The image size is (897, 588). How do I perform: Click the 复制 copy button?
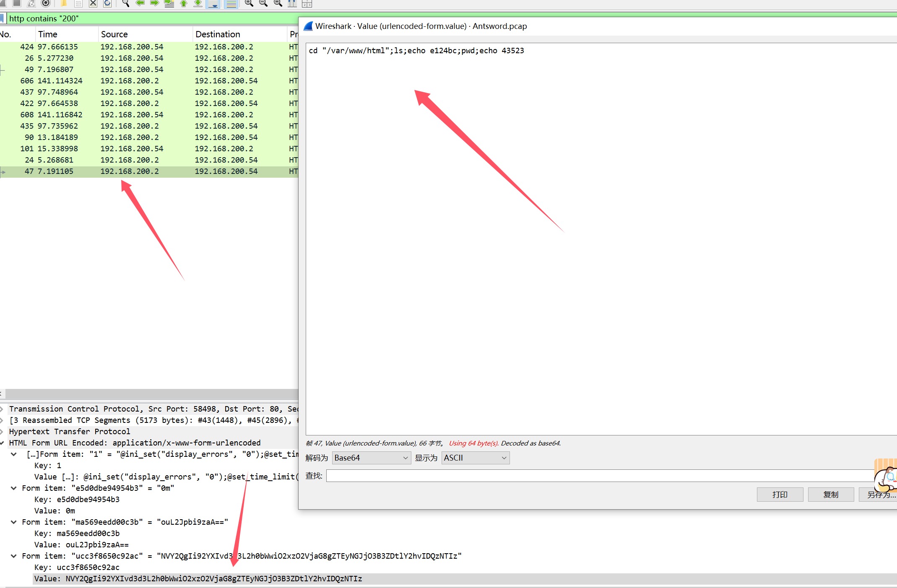pos(830,495)
